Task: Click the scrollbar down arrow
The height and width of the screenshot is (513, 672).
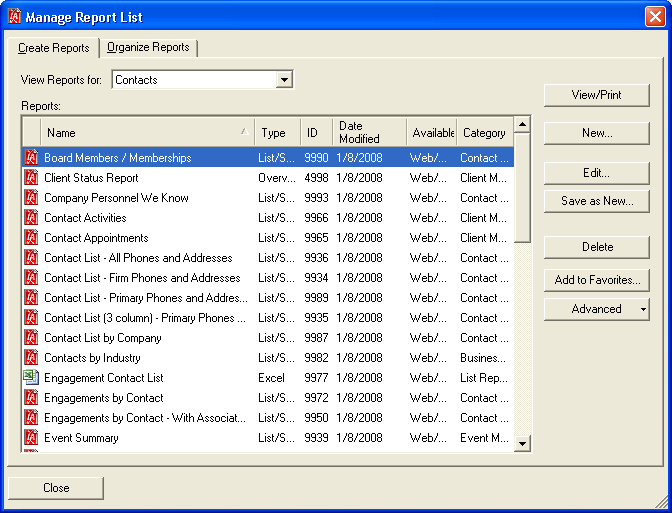Action: click(522, 443)
